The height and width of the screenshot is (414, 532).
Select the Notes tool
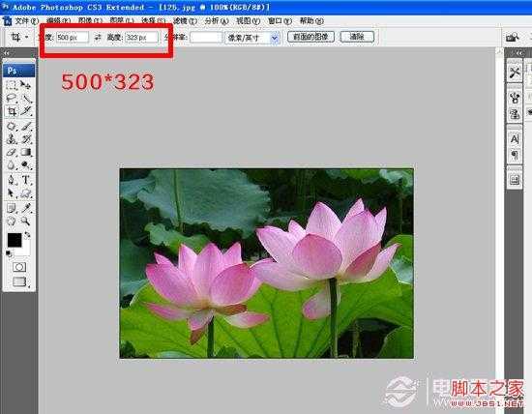[x=12, y=208]
